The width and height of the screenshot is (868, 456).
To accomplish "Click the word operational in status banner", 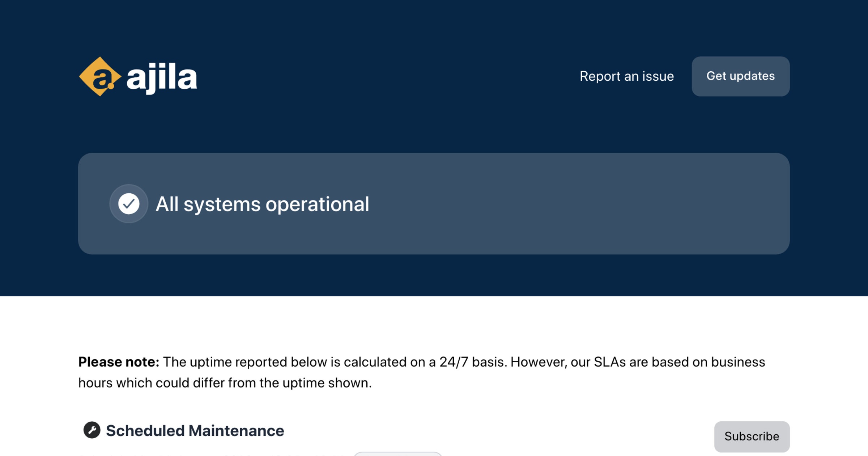I will point(317,204).
